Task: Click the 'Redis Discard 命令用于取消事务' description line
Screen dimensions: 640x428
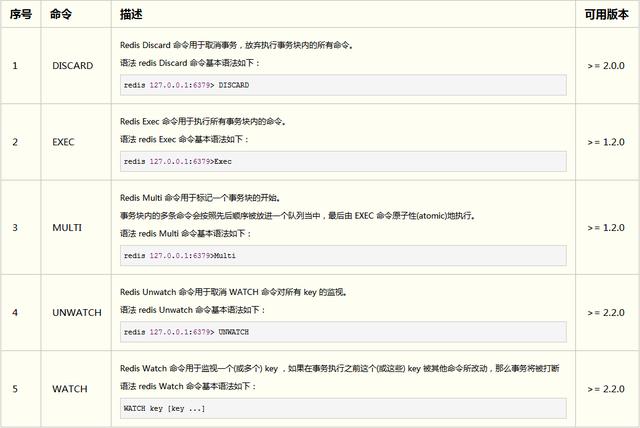Action: [237, 45]
